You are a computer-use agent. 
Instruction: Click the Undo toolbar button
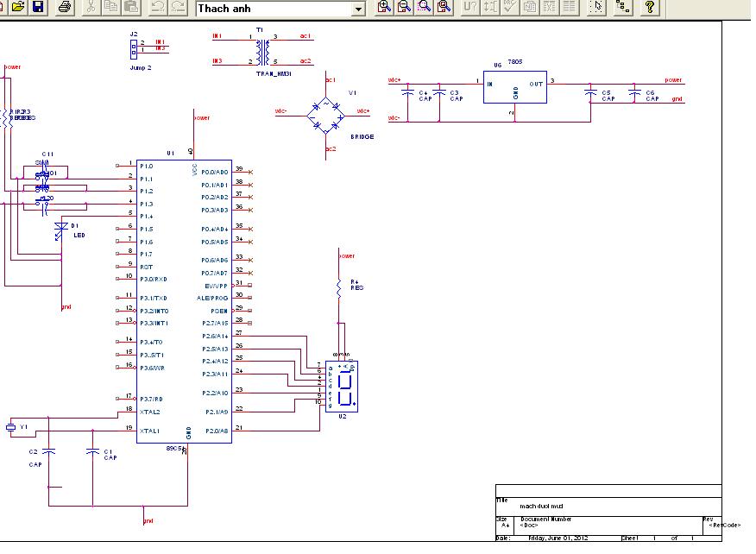pyautogui.click(x=157, y=7)
